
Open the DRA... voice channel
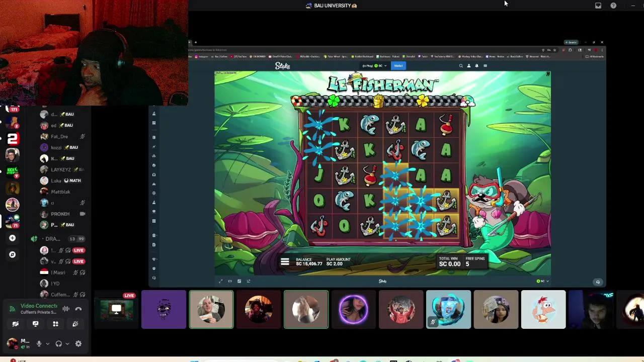click(58, 239)
